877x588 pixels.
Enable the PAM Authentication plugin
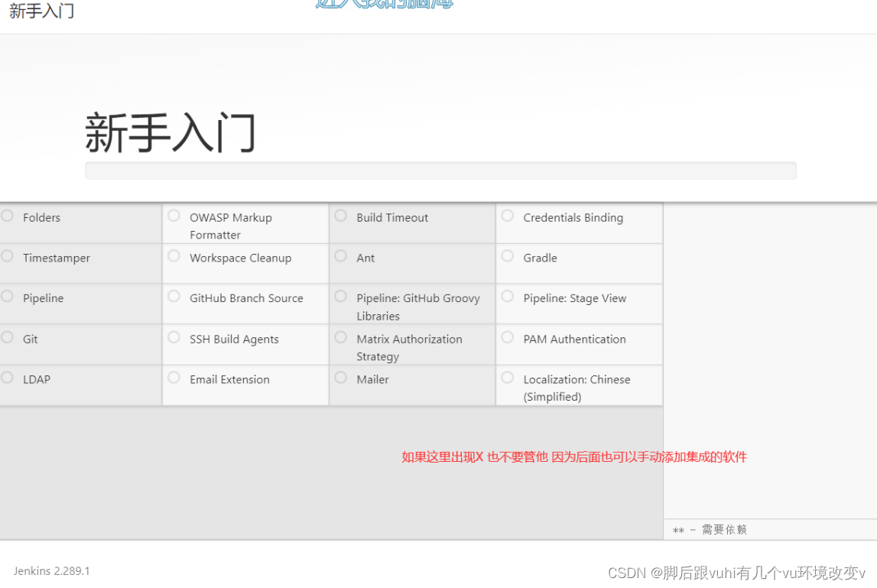pyautogui.click(x=507, y=338)
